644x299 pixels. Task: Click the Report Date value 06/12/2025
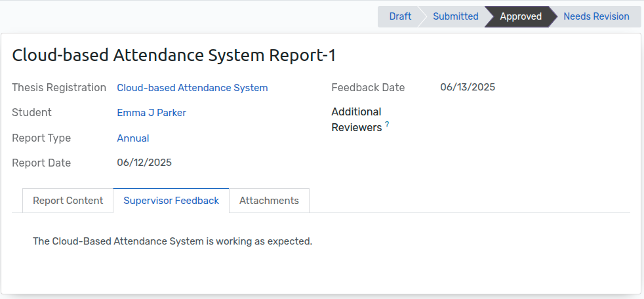pyautogui.click(x=144, y=163)
